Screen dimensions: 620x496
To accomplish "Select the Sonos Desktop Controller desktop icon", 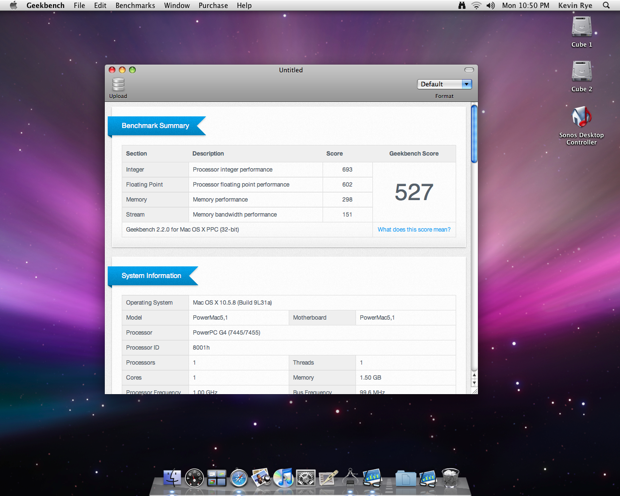I will pos(581,117).
